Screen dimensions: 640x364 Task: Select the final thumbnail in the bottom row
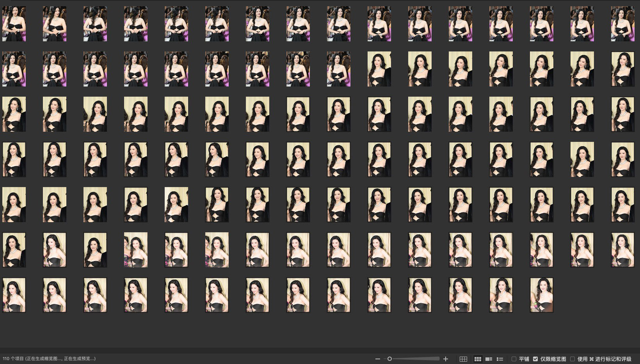click(541, 295)
